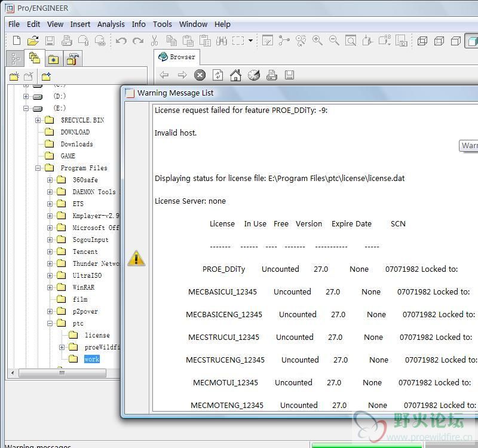Select No Hidden display style icon
478x448 pixels.
pyautogui.click(x=456, y=41)
